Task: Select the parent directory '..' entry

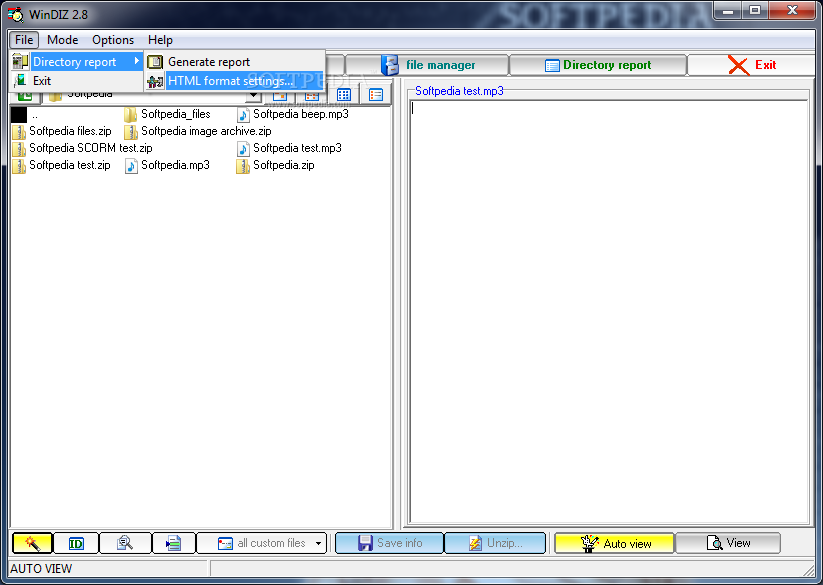Action: (25, 114)
